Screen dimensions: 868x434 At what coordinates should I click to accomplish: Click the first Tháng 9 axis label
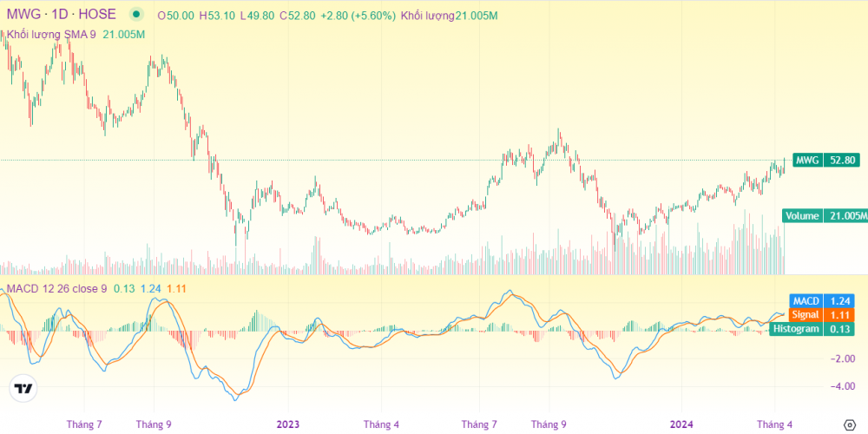coord(154,424)
